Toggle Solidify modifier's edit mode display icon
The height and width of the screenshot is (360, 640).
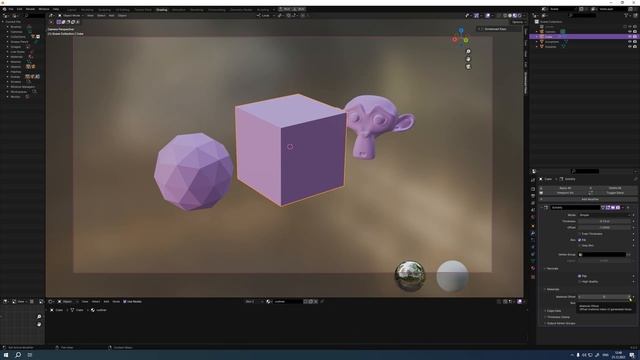608,207
